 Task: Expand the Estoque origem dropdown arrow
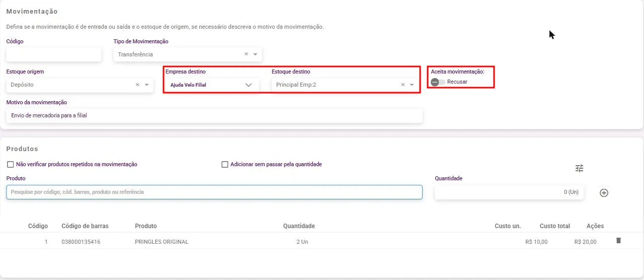pos(147,85)
